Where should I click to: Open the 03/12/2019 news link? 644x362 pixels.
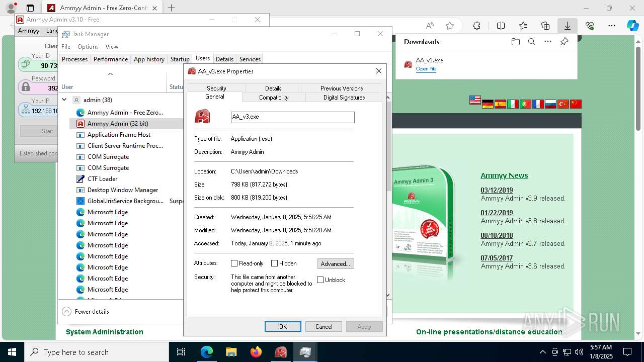(x=497, y=190)
